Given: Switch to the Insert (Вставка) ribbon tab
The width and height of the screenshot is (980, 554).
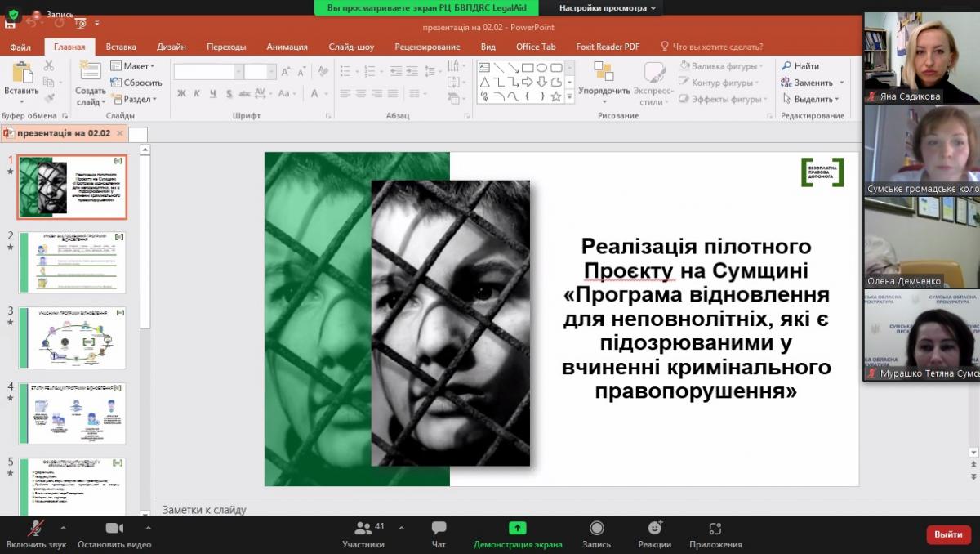Looking at the screenshot, I should (121, 47).
